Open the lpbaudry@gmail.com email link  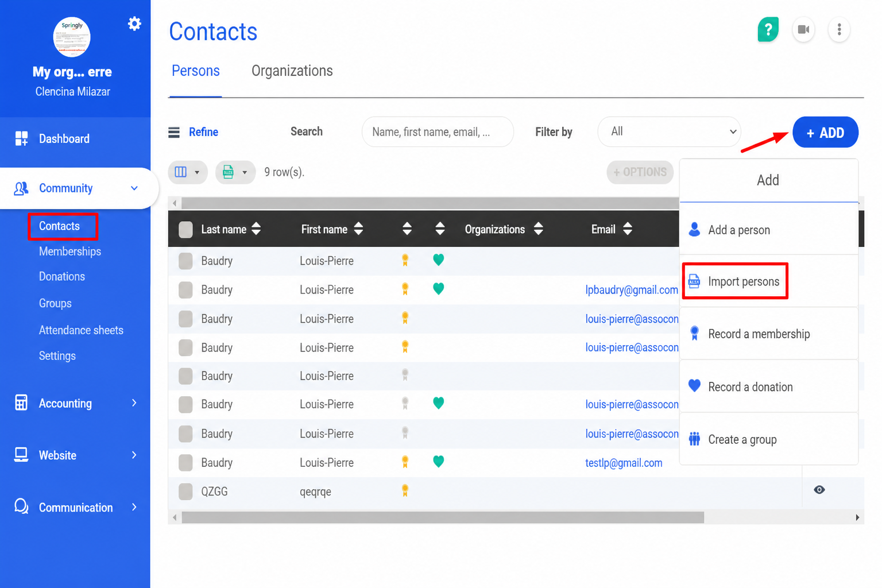(x=632, y=290)
